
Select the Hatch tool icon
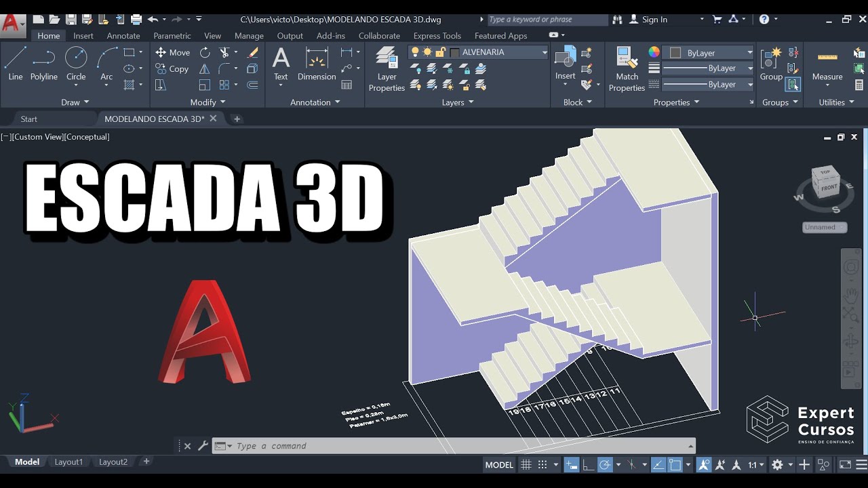[x=129, y=85]
